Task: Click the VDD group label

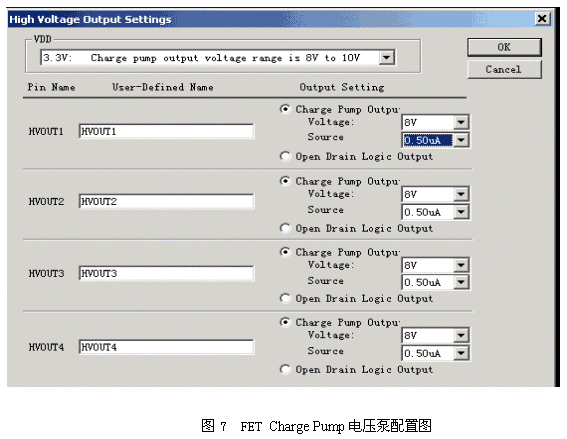Action: point(43,39)
